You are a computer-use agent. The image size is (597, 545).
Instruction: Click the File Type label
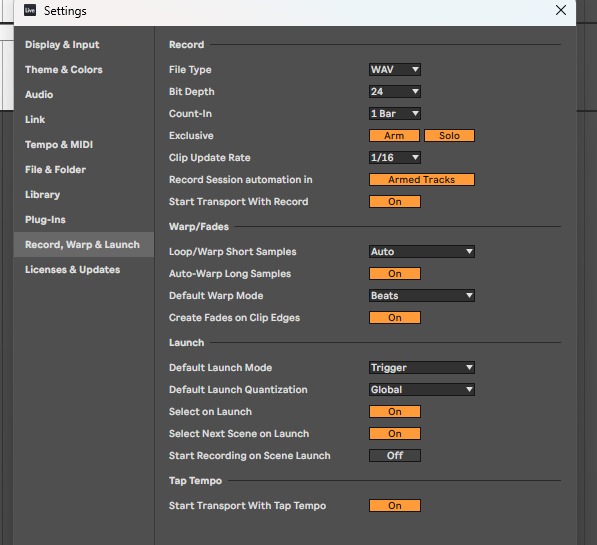[x=190, y=70]
